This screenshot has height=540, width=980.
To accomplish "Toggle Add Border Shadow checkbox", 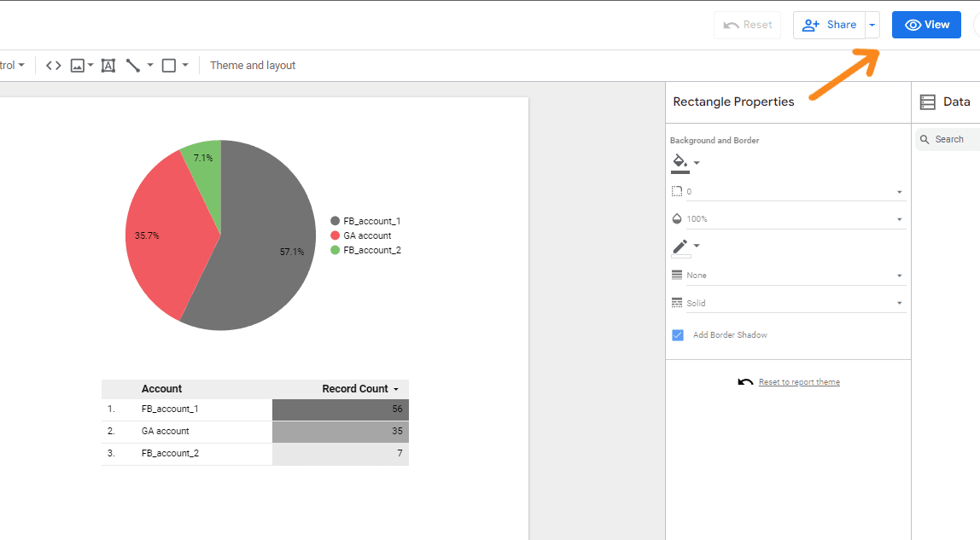I will coord(678,335).
